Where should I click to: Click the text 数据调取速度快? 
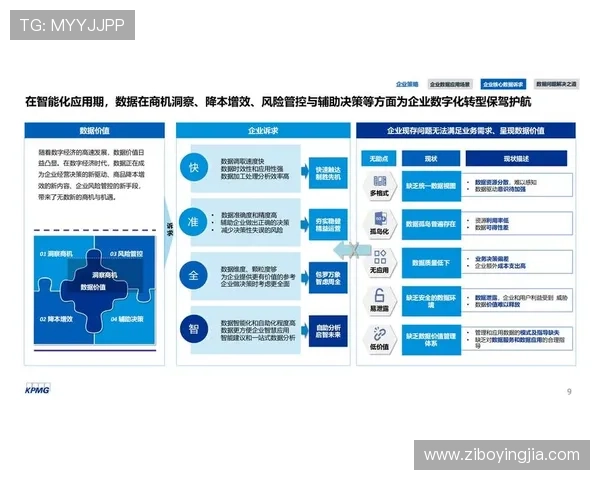(243, 162)
